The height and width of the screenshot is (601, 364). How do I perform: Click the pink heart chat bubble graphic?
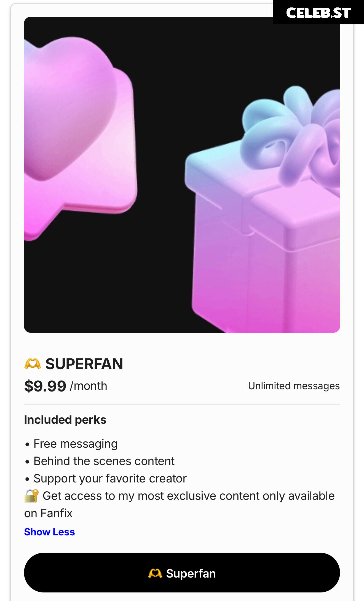pos(80,138)
